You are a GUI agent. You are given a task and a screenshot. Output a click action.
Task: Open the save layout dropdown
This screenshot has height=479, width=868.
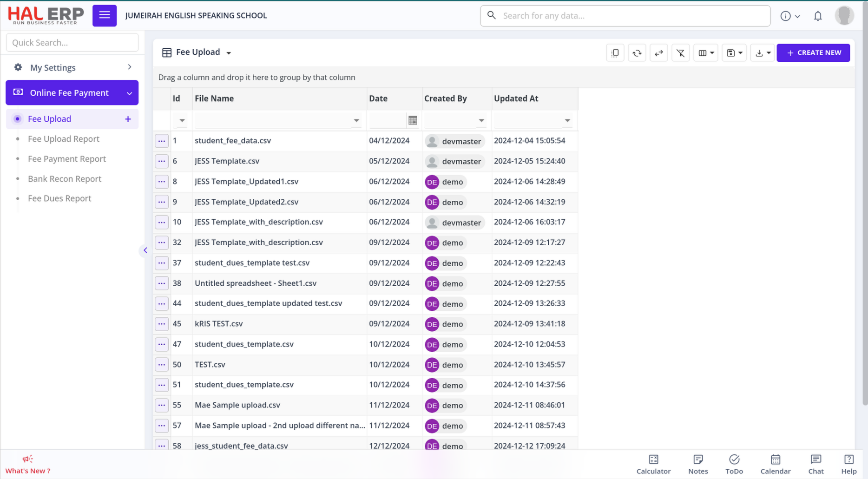click(x=734, y=53)
